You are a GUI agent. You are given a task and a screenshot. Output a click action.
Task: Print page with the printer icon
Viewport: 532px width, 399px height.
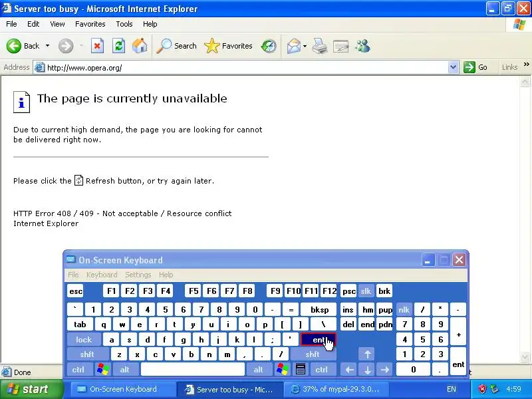point(320,46)
